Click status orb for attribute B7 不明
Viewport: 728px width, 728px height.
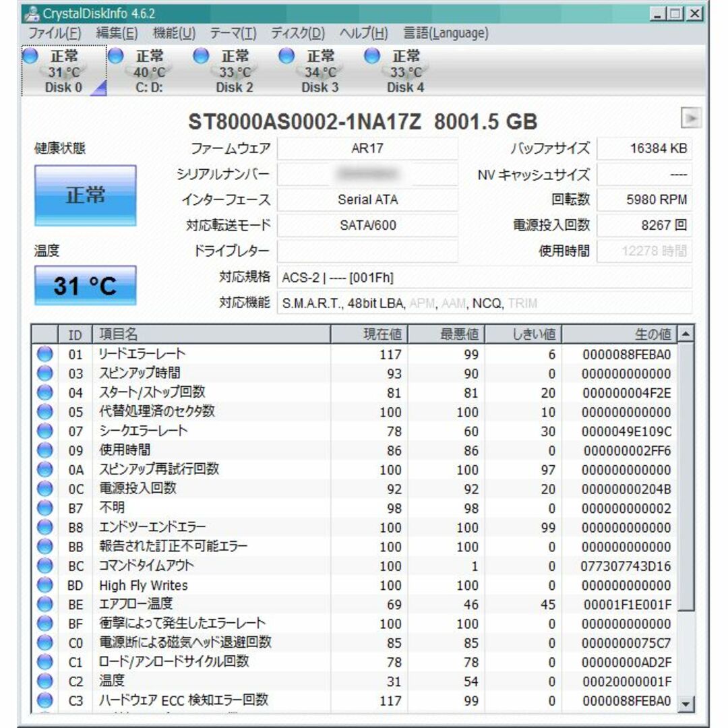click(45, 508)
